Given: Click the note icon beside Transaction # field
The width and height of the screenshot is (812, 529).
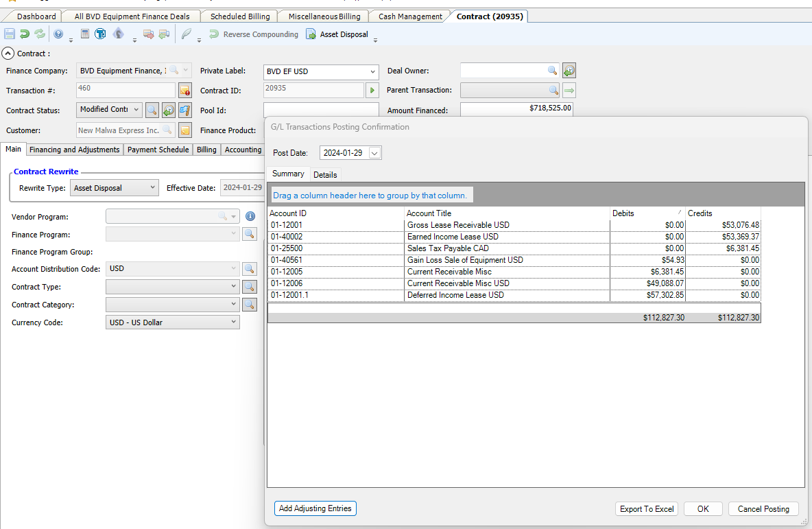Looking at the screenshot, I should 184,90.
